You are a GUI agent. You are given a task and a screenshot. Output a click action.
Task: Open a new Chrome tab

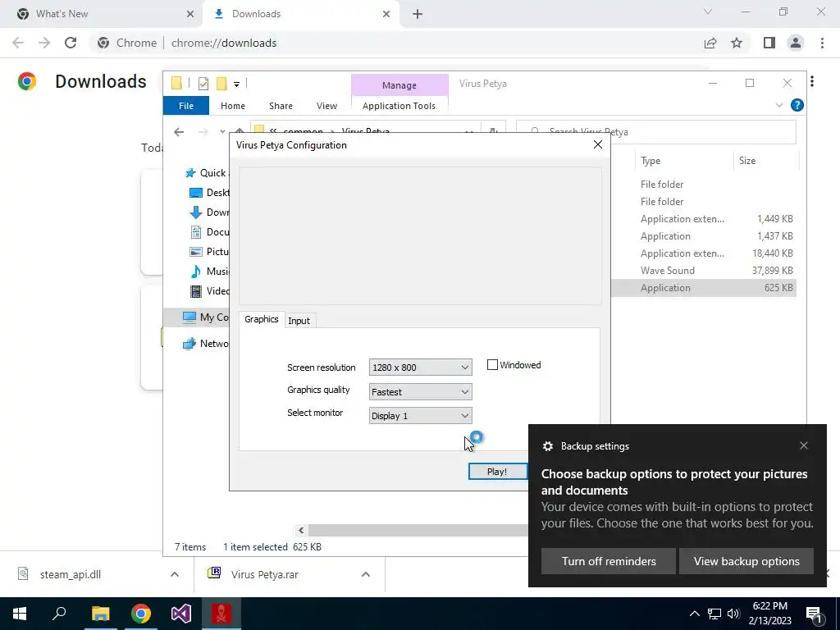(x=418, y=14)
